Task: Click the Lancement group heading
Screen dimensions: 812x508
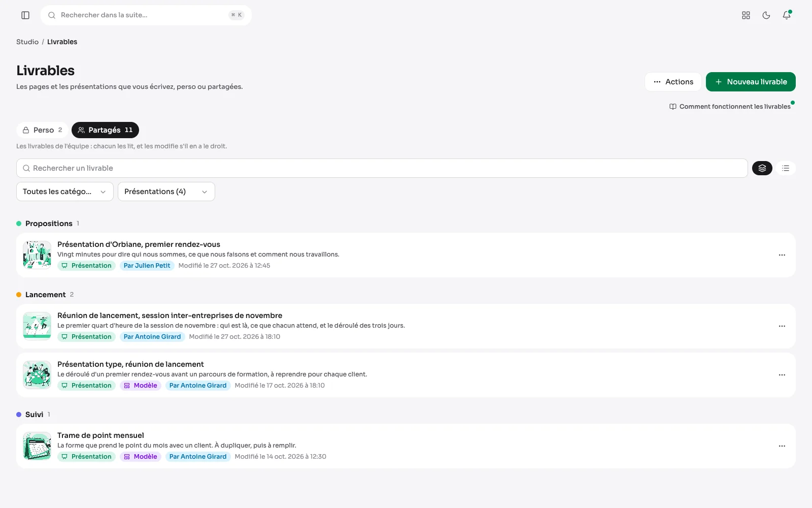Action: (x=46, y=295)
